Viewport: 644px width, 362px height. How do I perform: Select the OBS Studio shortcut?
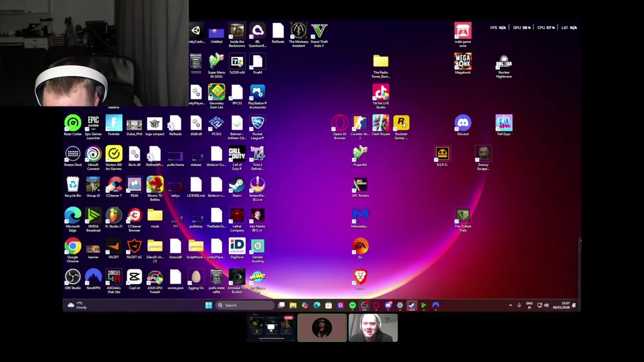point(72,279)
